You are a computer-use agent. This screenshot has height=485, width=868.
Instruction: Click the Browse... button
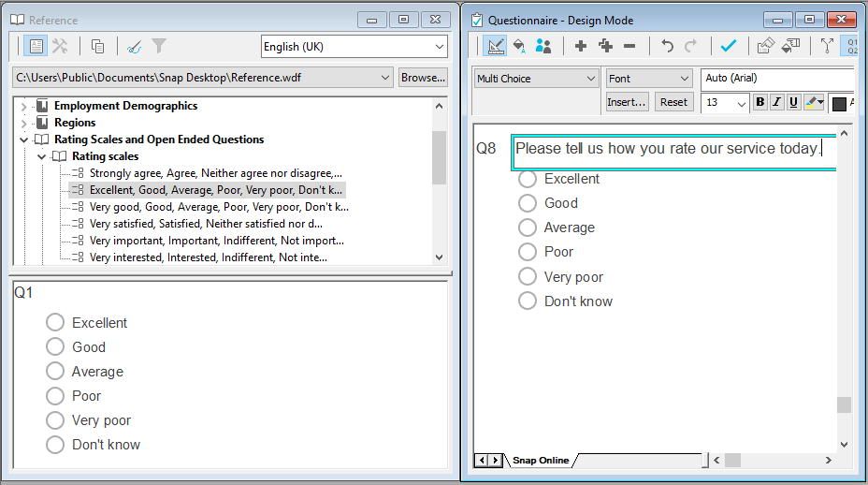423,78
